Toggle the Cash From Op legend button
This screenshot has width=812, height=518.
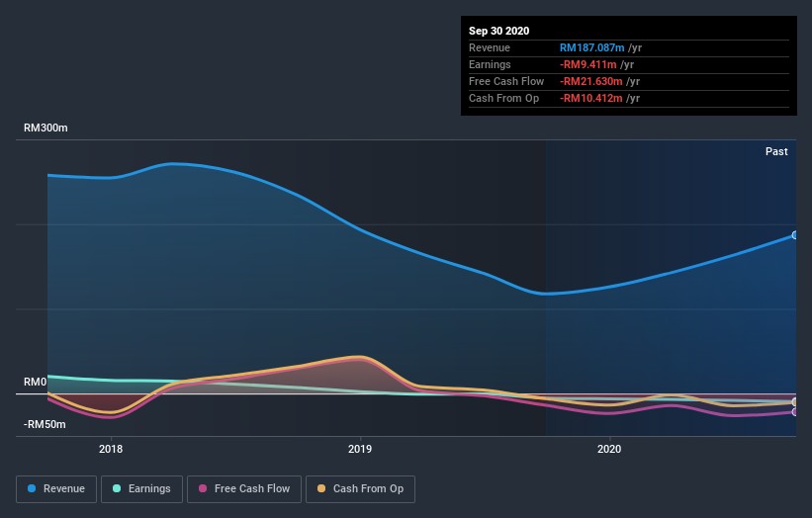click(x=360, y=489)
